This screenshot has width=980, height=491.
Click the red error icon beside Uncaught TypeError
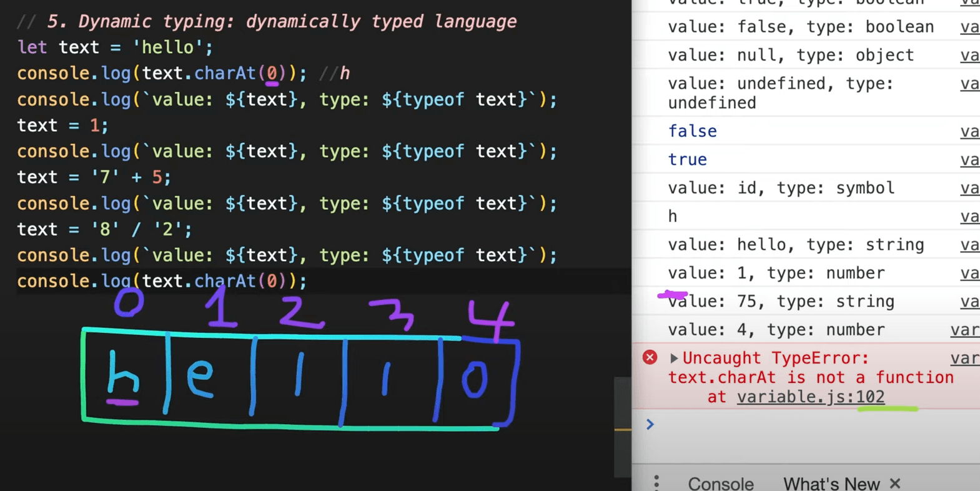(650, 357)
